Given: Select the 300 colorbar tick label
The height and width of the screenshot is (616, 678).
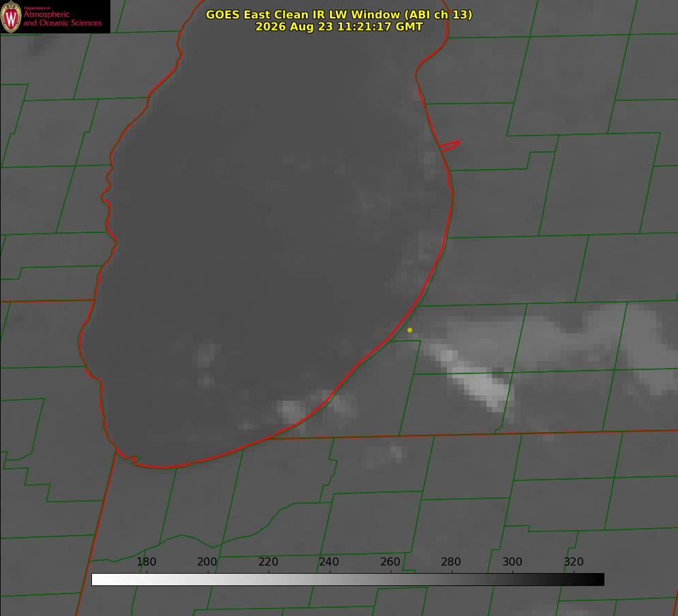Looking at the screenshot, I should (512, 561).
